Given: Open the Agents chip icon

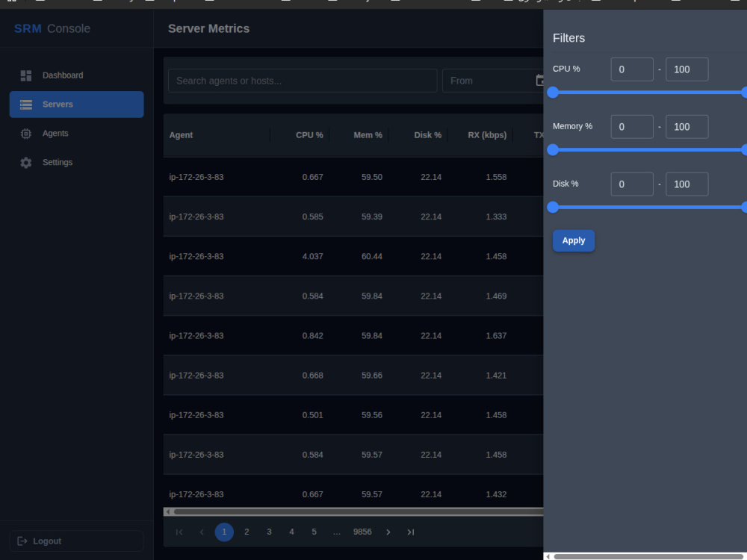Looking at the screenshot, I should tap(26, 134).
